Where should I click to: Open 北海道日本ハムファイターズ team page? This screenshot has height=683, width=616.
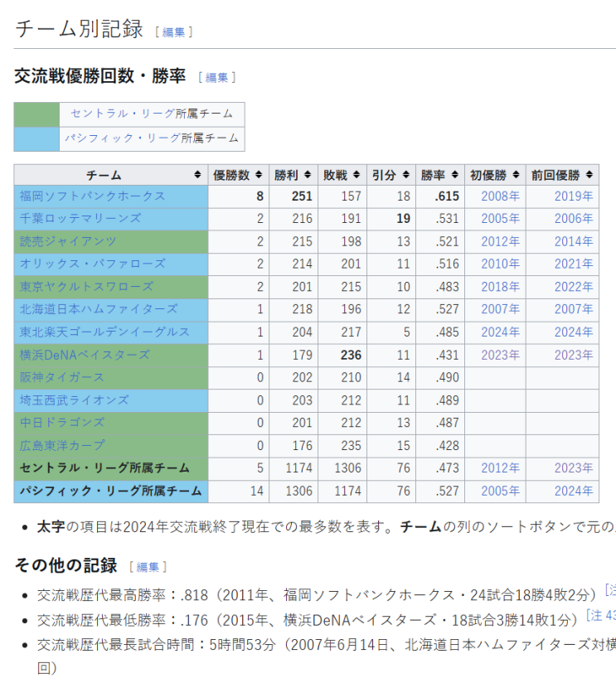point(99,309)
